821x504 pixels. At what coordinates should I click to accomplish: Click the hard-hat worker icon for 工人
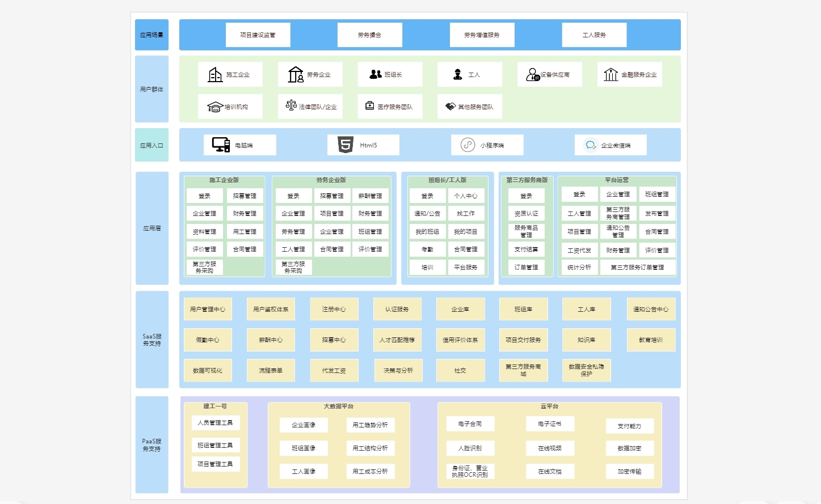pos(457,74)
